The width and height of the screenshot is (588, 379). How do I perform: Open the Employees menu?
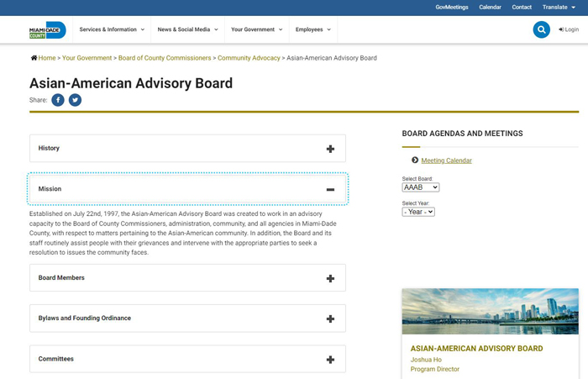coord(313,29)
